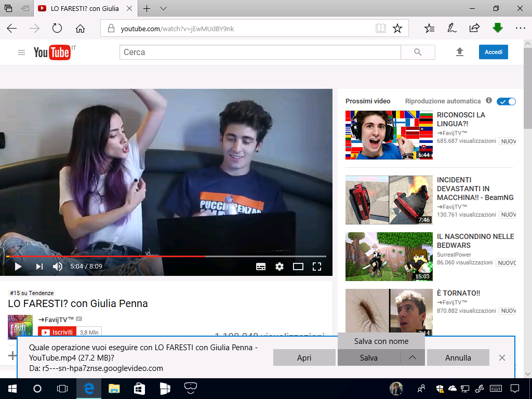Mute the video speaker icon
This screenshot has width=532, height=399.
pos(57,267)
